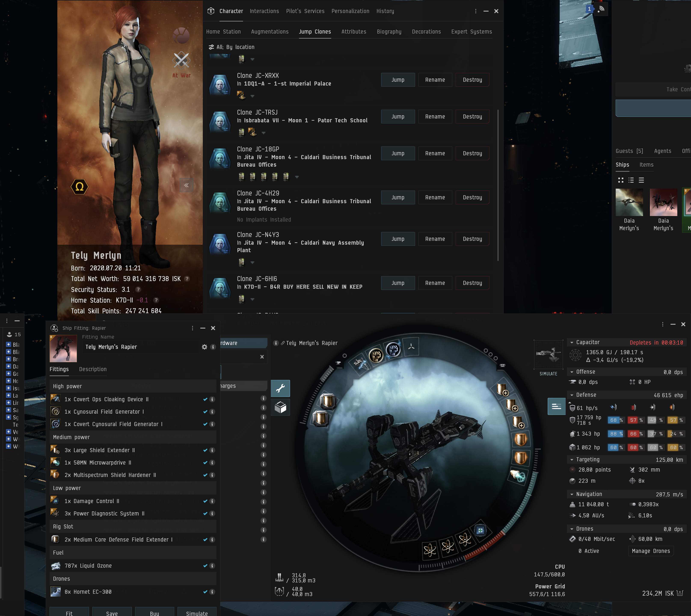Toggle checkmark for 2x Multispectrum Shield Hardener II

205,475
